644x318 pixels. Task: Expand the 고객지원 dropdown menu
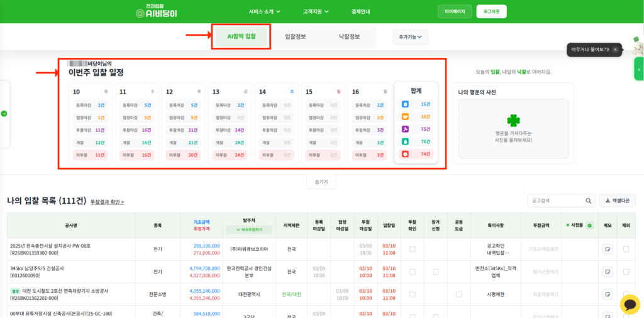(316, 11)
